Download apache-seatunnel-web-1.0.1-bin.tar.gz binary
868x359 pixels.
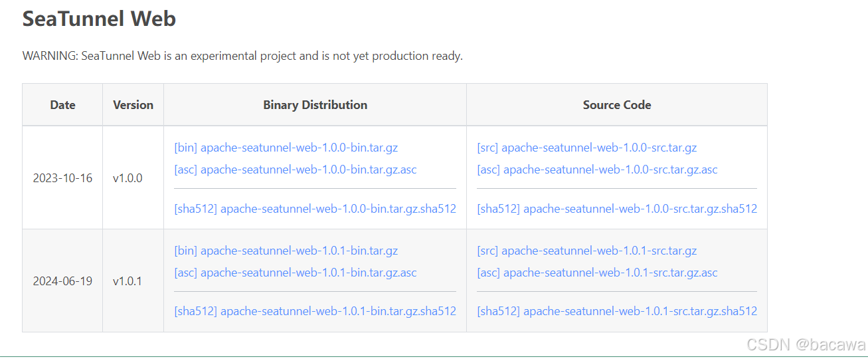(x=286, y=251)
